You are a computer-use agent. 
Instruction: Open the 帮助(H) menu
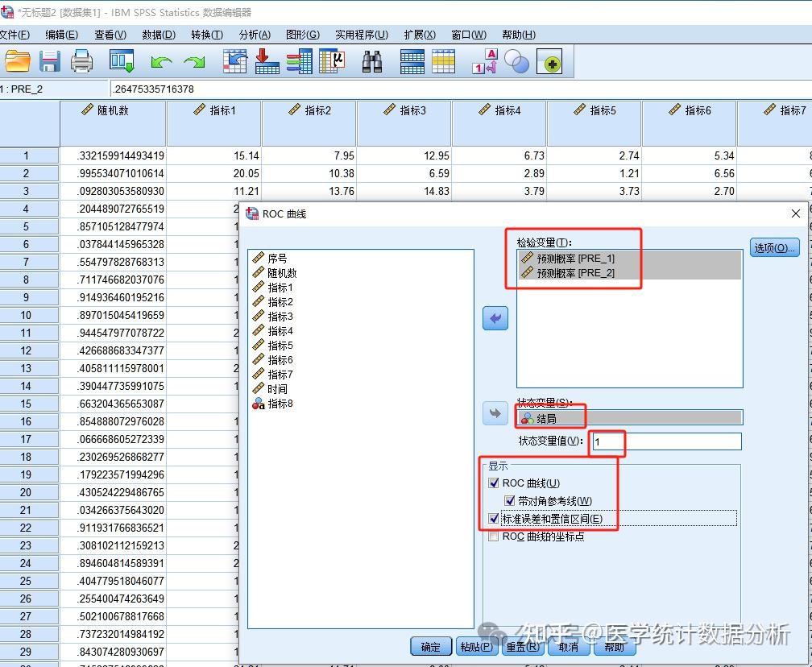519,35
